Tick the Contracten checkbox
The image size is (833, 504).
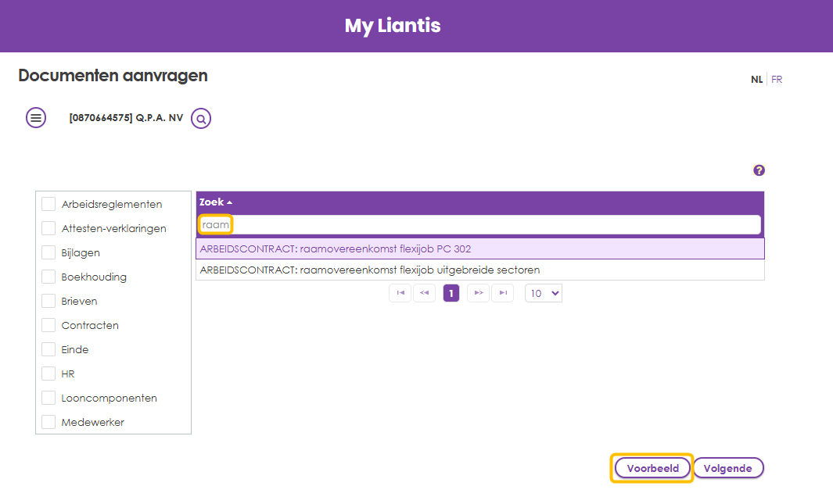tap(48, 325)
